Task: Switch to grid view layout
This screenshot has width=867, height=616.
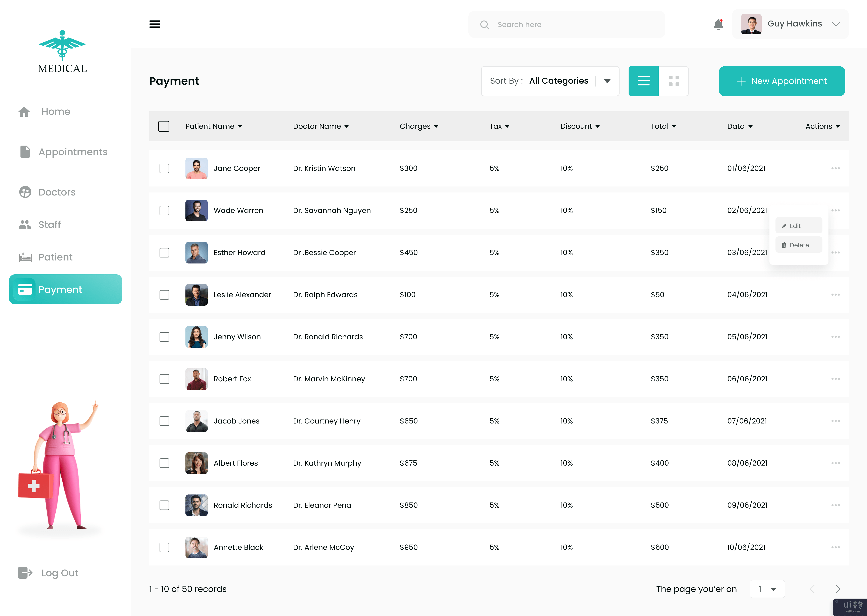Action: point(673,81)
